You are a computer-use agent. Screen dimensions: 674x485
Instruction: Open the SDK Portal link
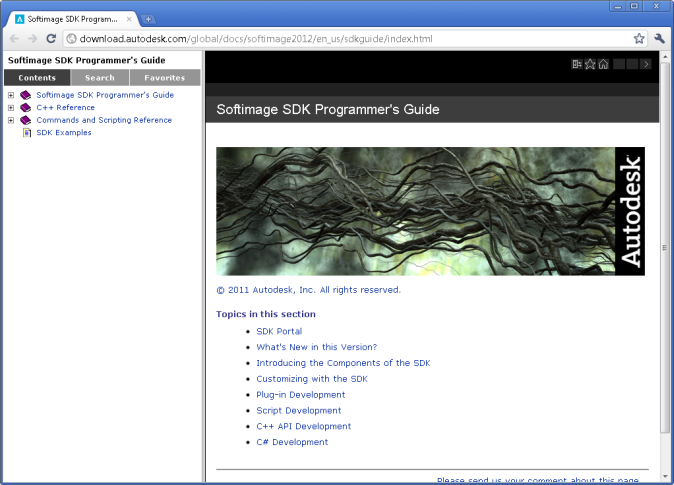[279, 331]
